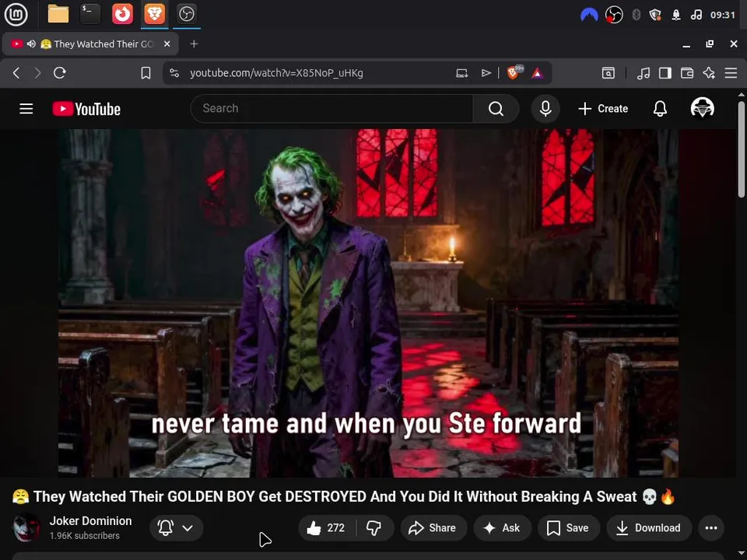Click the magnifier search button
This screenshot has width=747, height=560.
click(x=496, y=109)
